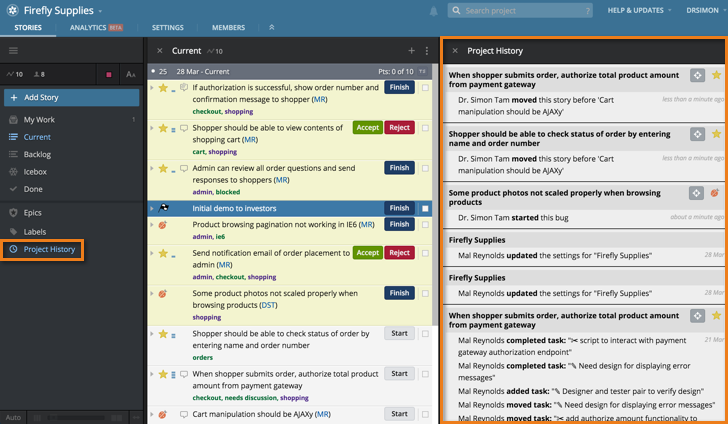Reveal 'check status of order' story in history
The image size is (728, 424).
click(697, 134)
